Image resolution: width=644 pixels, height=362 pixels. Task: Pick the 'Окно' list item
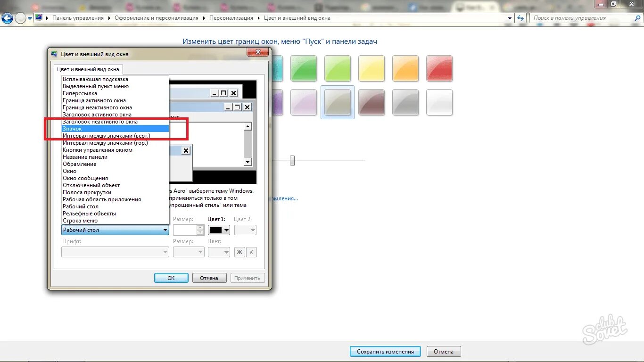(115, 171)
